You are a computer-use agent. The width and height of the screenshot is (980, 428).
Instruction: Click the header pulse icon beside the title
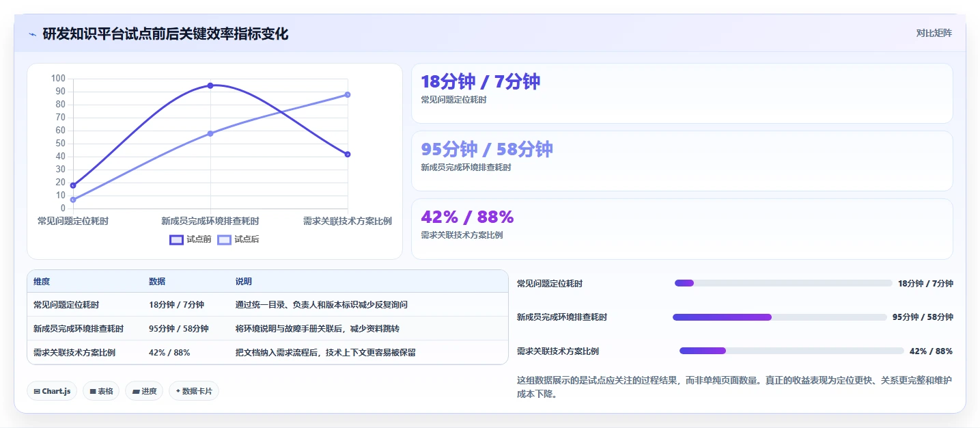click(32, 34)
